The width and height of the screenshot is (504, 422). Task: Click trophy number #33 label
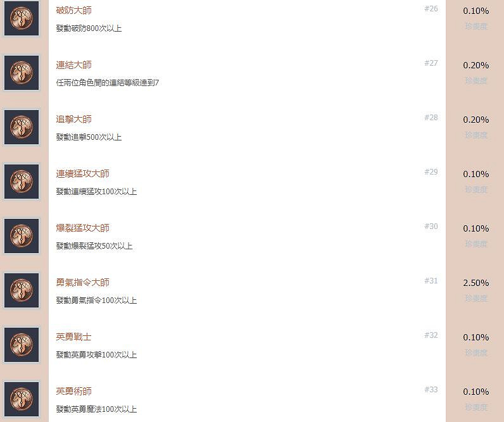(x=431, y=390)
